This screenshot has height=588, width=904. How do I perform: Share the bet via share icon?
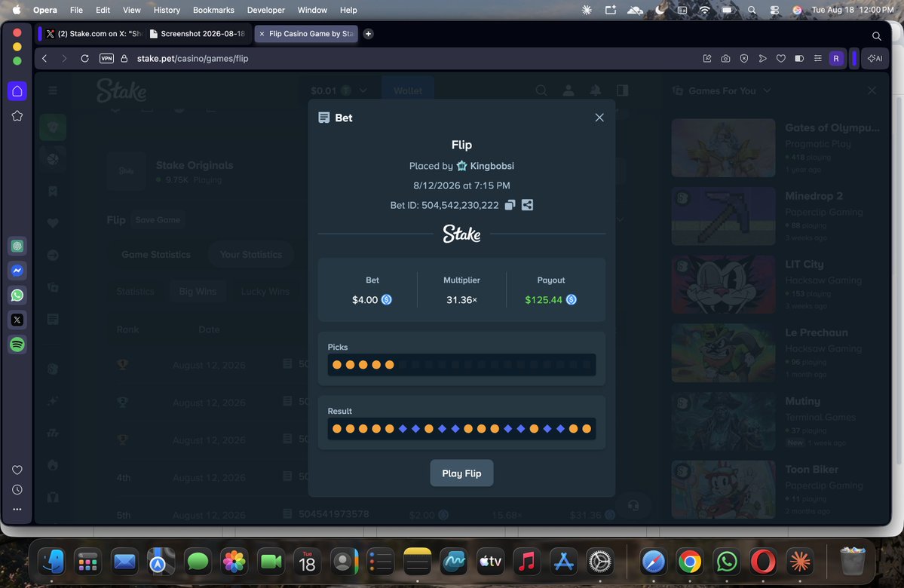[x=527, y=205]
